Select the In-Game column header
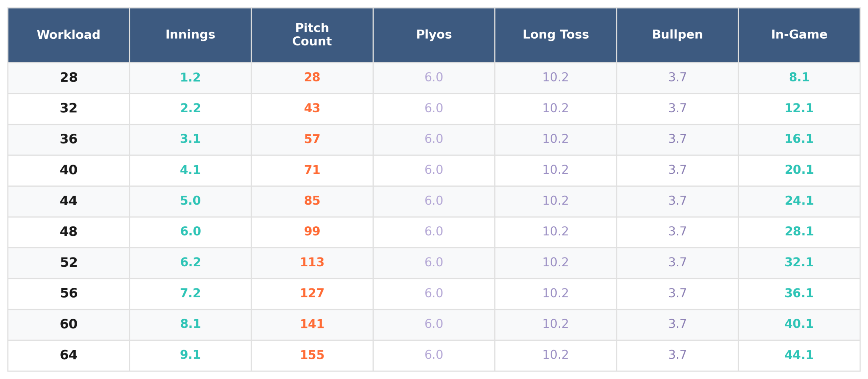 pos(799,35)
